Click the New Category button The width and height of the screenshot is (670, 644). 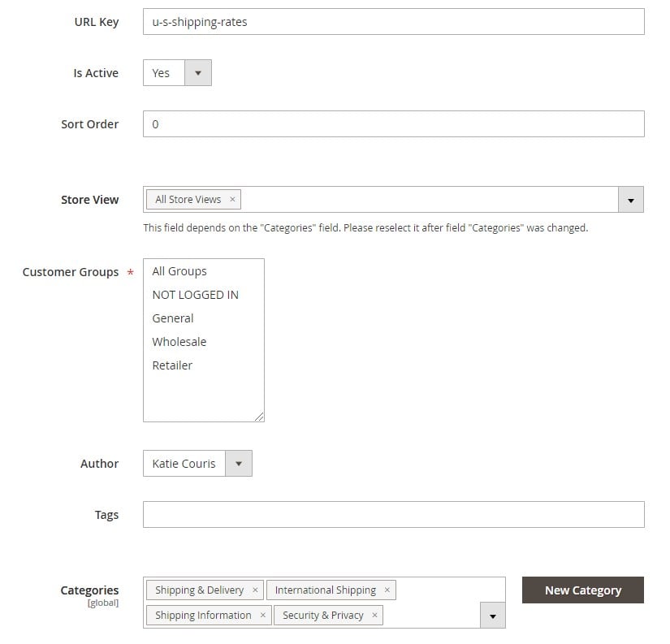(583, 590)
